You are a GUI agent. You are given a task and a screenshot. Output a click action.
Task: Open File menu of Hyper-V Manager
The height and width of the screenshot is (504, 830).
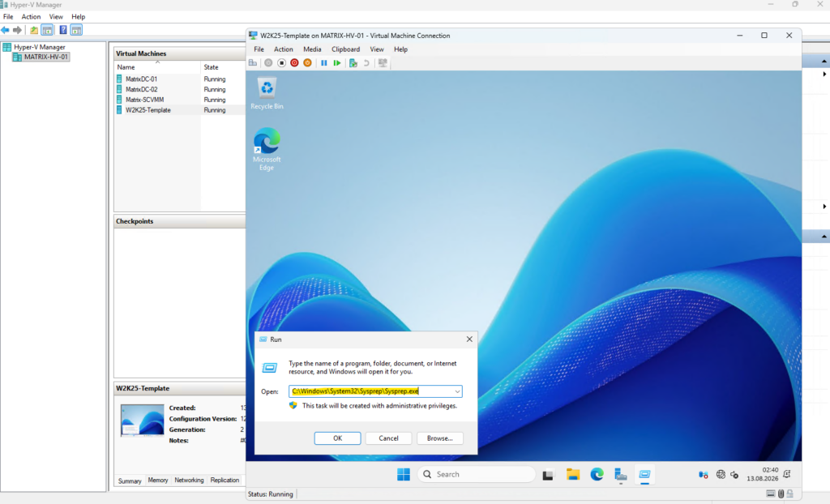(x=8, y=17)
